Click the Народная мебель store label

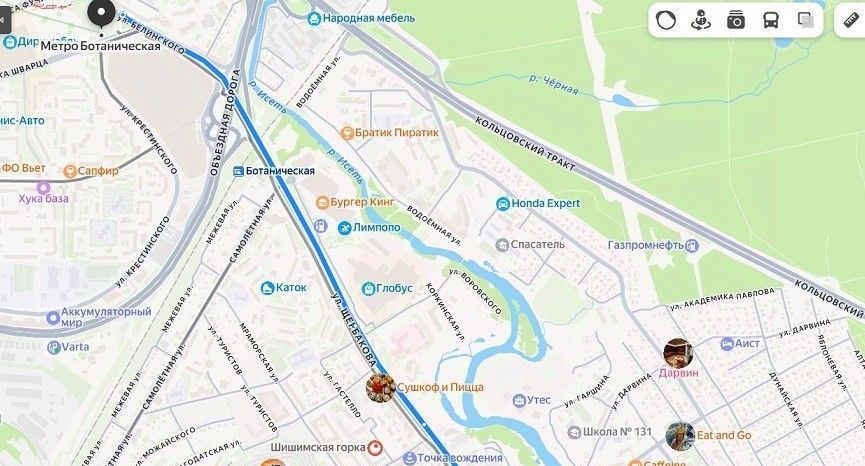tap(369, 18)
